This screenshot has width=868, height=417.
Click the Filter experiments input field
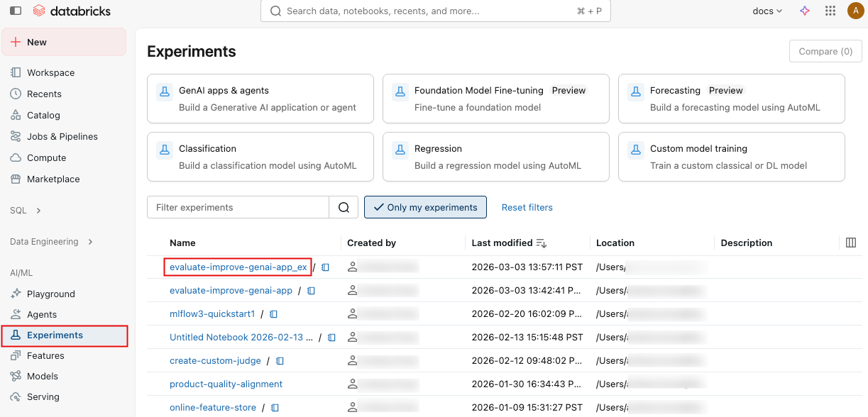(x=238, y=208)
